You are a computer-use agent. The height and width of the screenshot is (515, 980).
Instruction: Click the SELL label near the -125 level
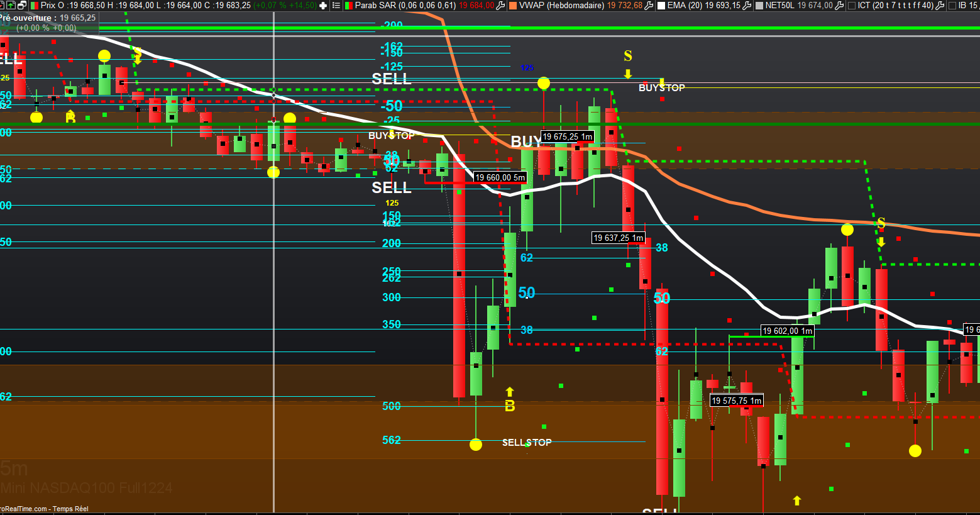392,79
